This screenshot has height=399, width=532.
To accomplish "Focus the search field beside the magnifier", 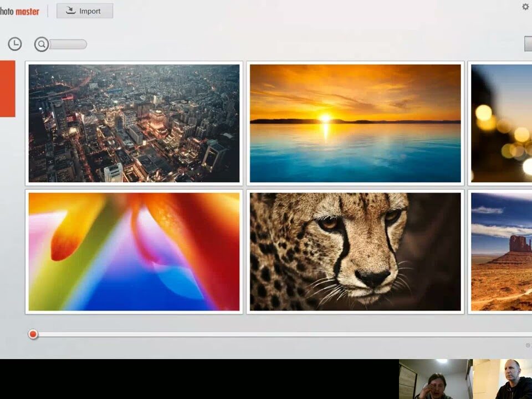I will pyautogui.click(x=68, y=44).
